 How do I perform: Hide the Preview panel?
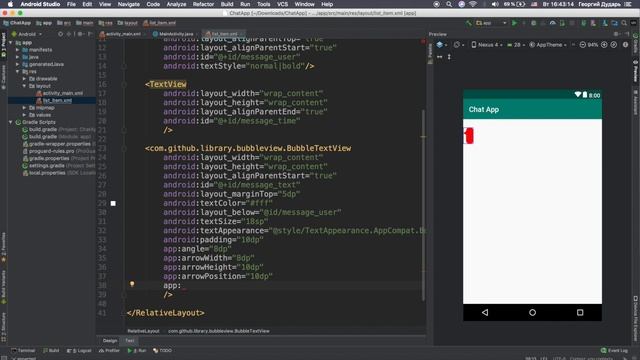(x=627, y=34)
